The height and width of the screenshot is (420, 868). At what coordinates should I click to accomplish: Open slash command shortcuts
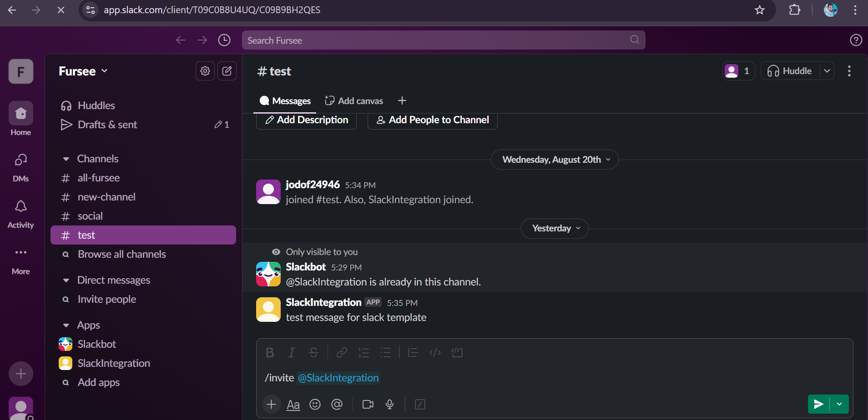coord(420,404)
